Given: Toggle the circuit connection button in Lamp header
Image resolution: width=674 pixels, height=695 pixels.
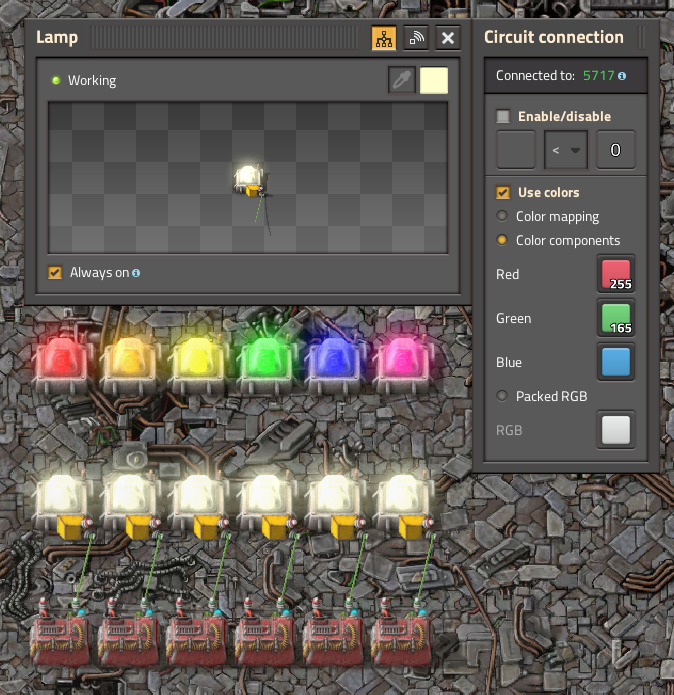Looking at the screenshot, I should (x=384, y=38).
